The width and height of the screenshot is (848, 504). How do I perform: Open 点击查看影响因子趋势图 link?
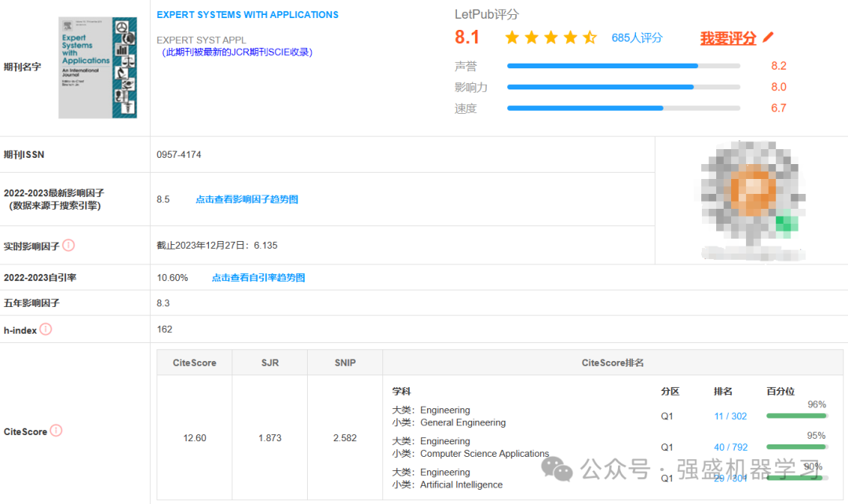[x=247, y=199]
